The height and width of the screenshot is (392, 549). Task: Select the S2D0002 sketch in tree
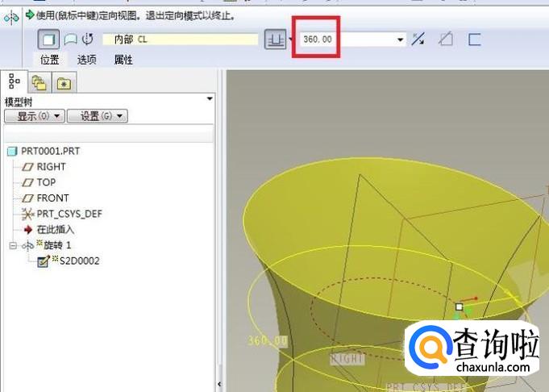coord(77,261)
